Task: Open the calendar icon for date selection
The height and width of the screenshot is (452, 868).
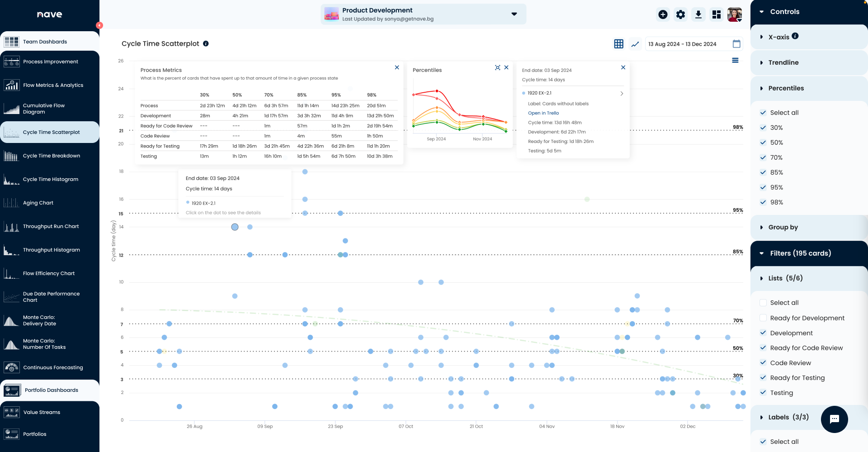Action: click(736, 43)
